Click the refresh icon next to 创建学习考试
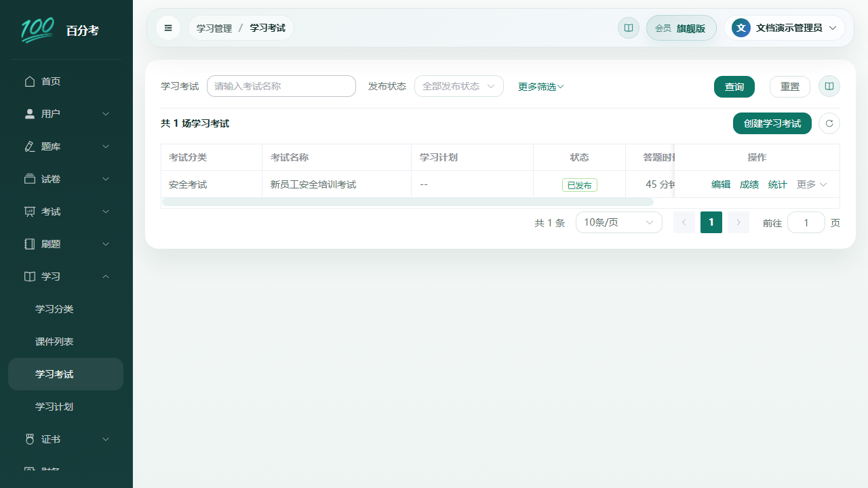This screenshot has width=868, height=488. (x=829, y=123)
